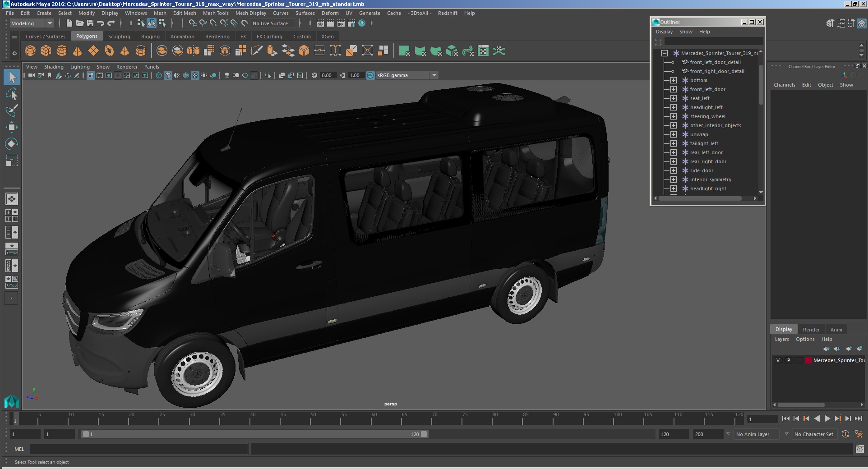This screenshot has width=868, height=469.
Task: Click the Multi-Cut knife shelf icon
Action: click(257, 51)
